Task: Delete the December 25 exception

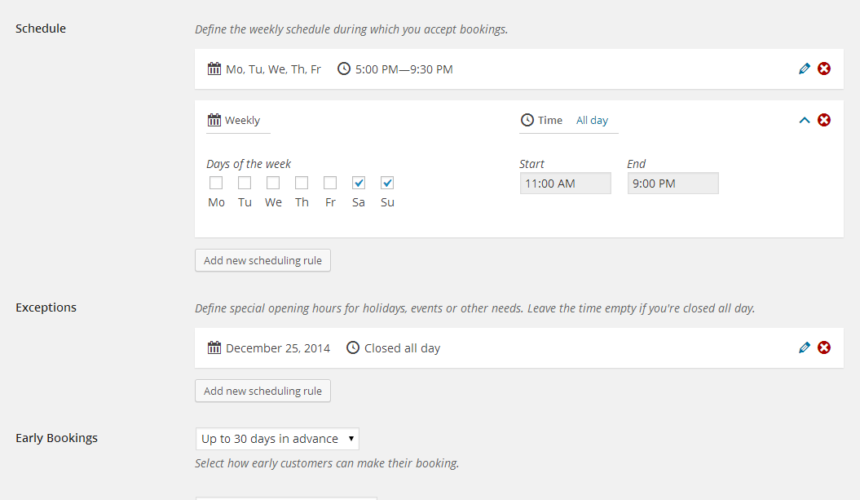Action: [824, 348]
